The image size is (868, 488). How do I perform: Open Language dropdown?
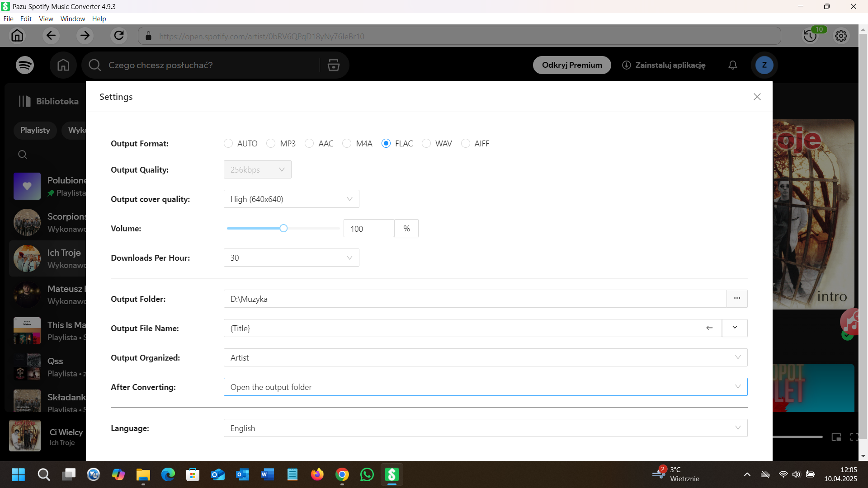coord(486,428)
